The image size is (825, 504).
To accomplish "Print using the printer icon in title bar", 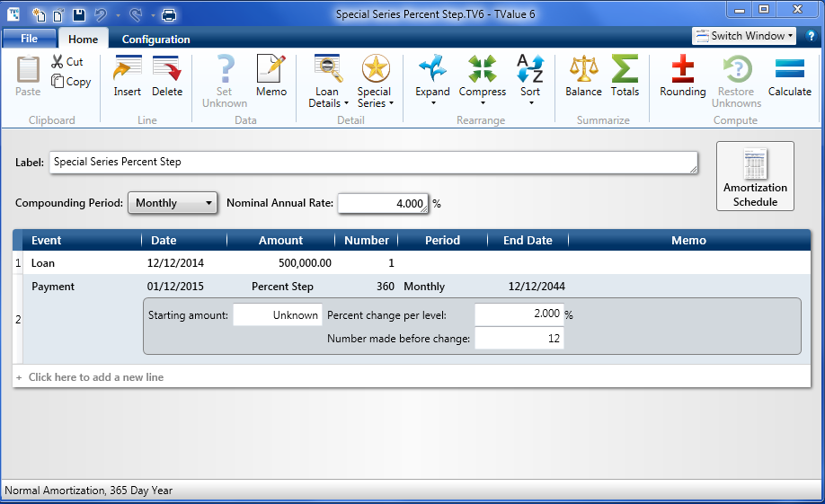I will [169, 15].
